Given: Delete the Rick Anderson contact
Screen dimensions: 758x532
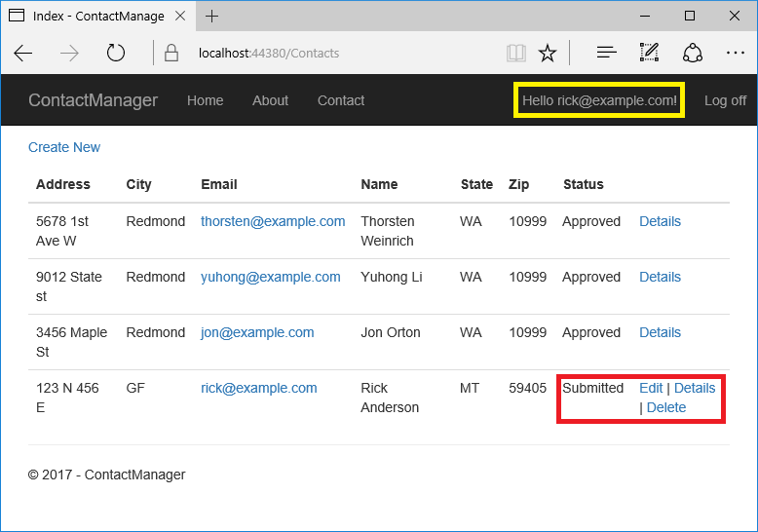Looking at the screenshot, I should point(665,407).
